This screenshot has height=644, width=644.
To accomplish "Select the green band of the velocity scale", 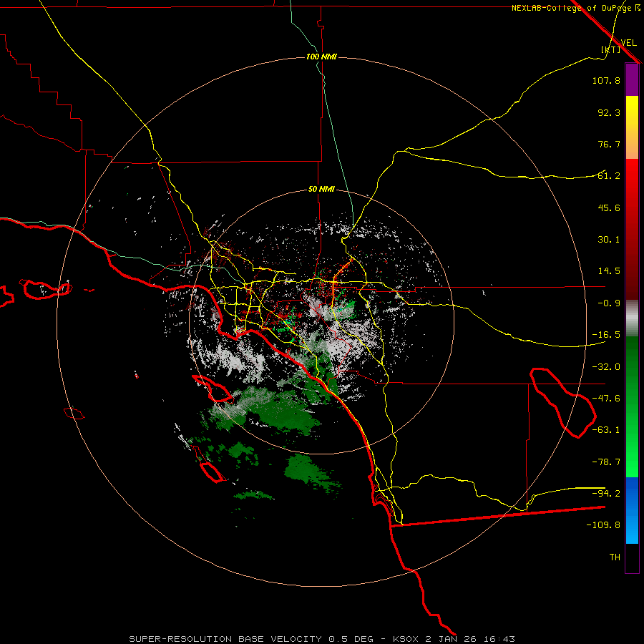I will coord(632,406).
